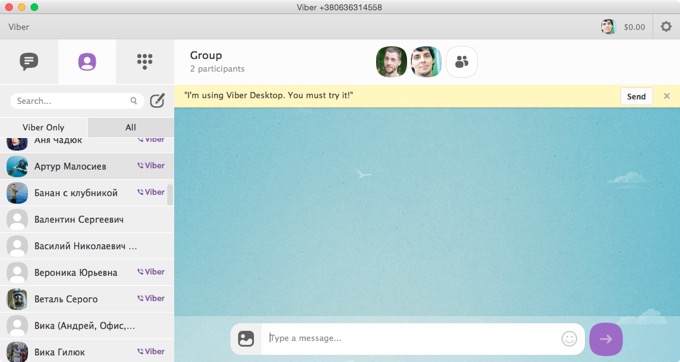The width and height of the screenshot is (680, 362).
Task: Open the dial pad keypad tab
Action: [x=145, y=61]
